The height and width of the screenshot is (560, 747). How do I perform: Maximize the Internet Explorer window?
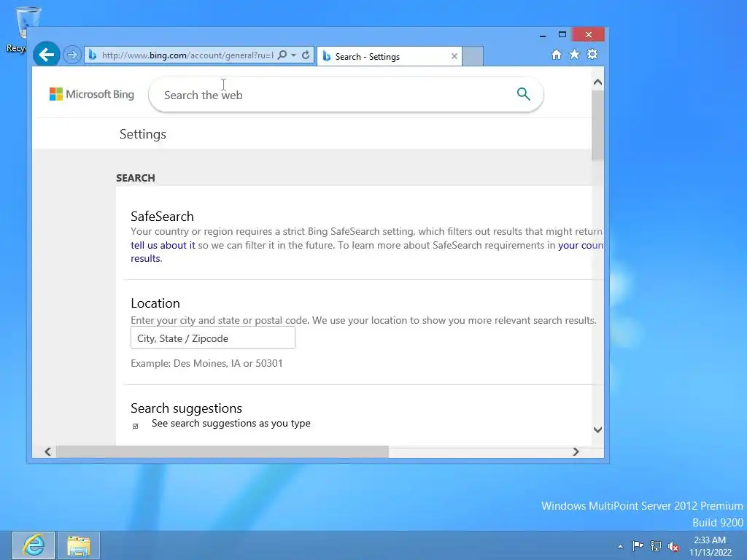pos(562,35)
